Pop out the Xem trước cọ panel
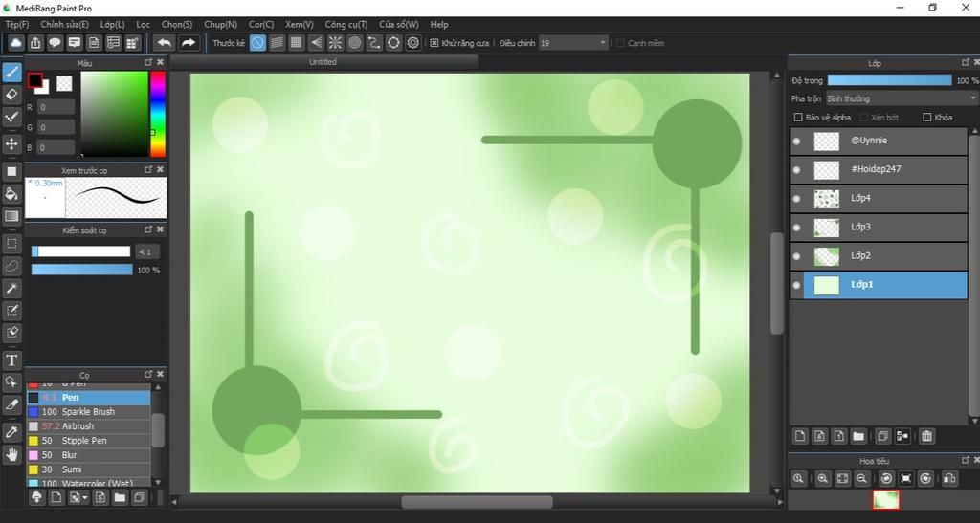The height and width of the screenshot is (523, 980). 148,170
